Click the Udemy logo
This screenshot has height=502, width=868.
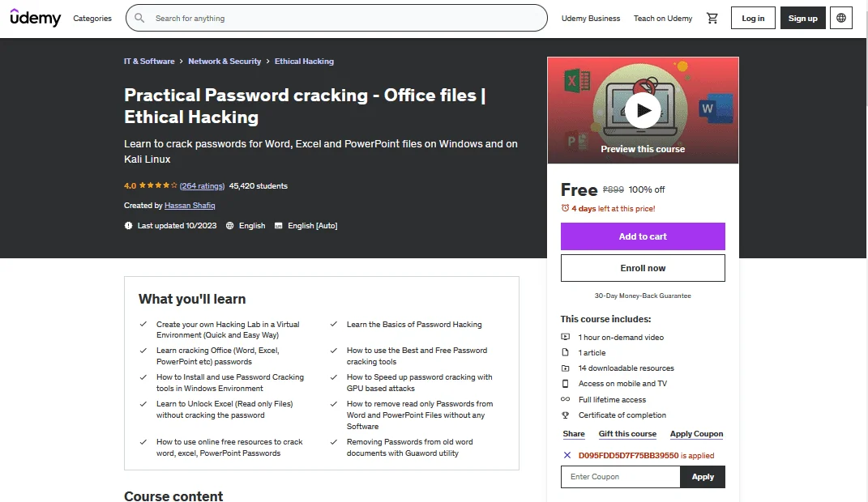pyautogui.click(x=36, y=18)
